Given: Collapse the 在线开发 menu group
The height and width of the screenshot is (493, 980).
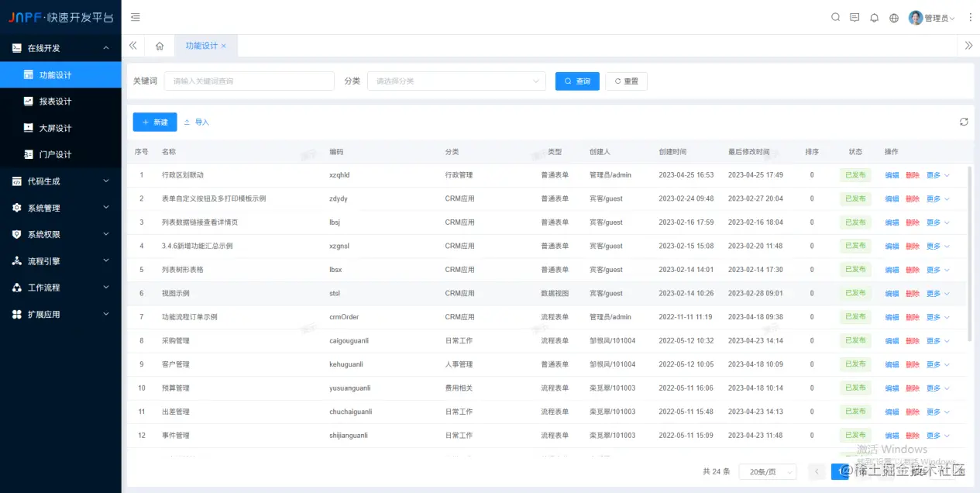Looking at the screenshot, I should coord(106,48).
